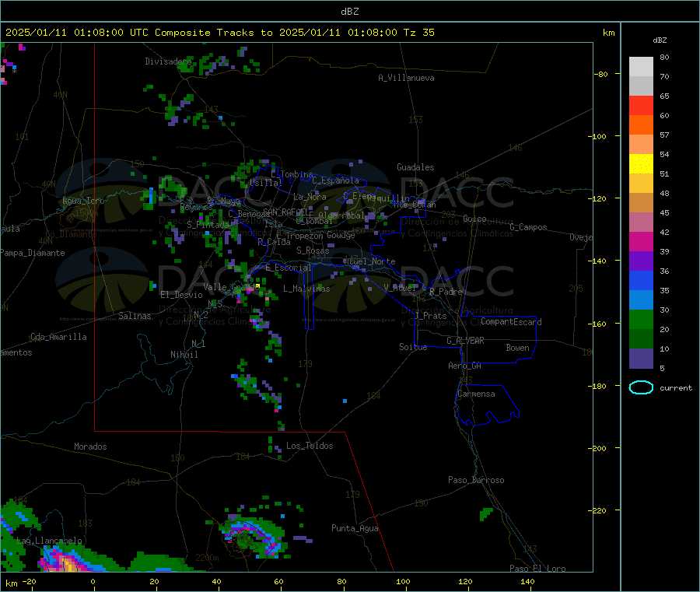Click the 'Soitue' location label
The height and width of the screenshot is (592, 700).
pos(413,347)
